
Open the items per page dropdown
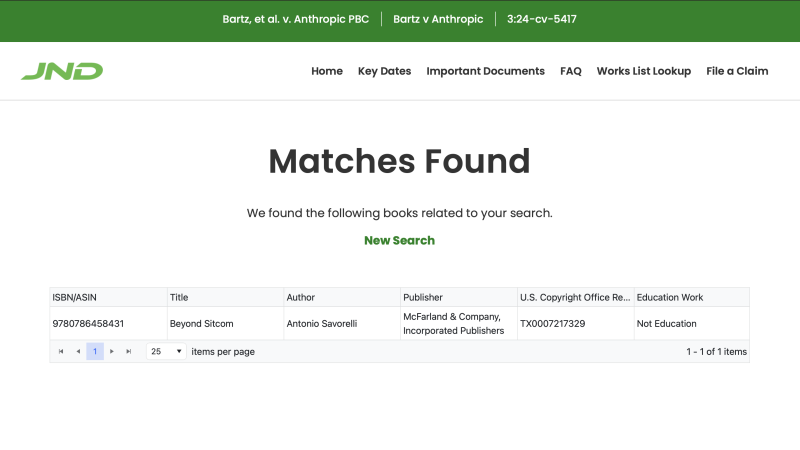[x=166, y=352]
